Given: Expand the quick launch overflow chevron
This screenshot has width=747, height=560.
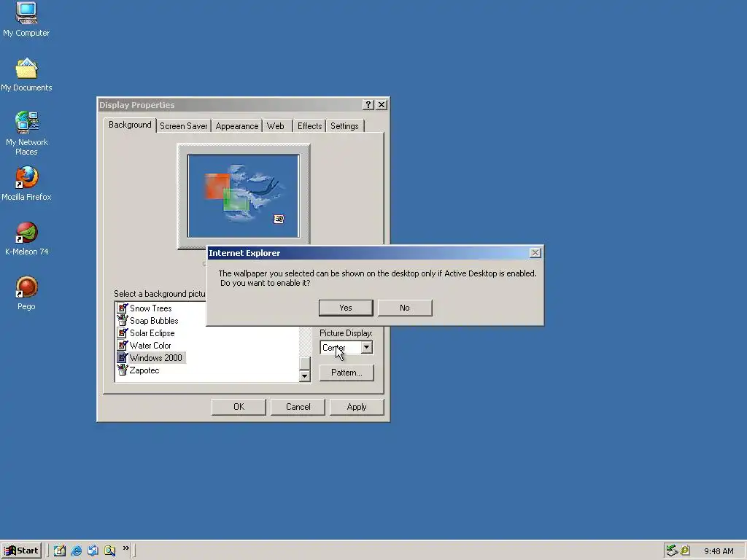Looking at the screenshot, I should (125, 548).
